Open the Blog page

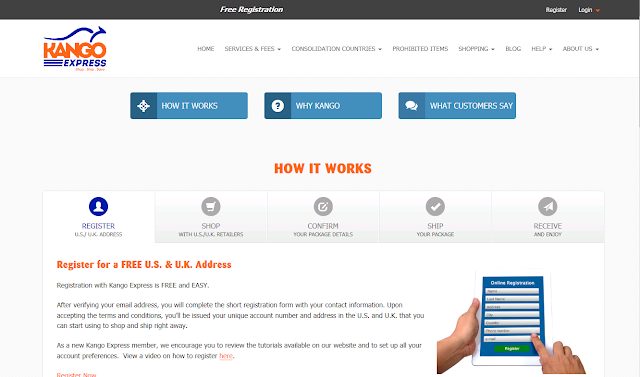pos(513,49)
